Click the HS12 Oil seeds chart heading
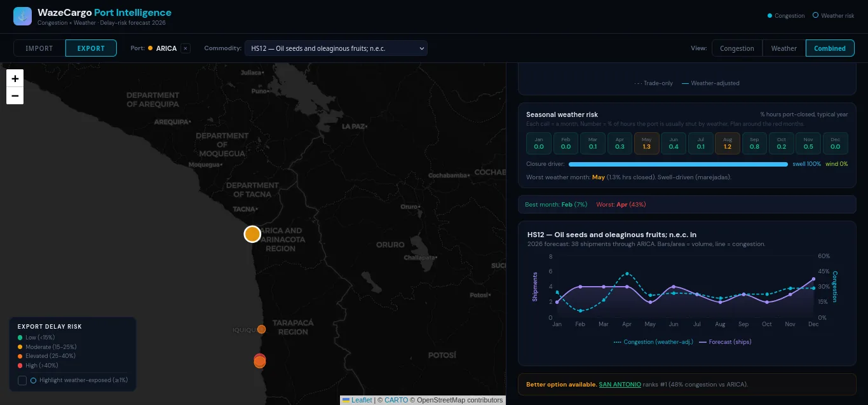The image size is (868, 405). (x=612, y=235)
